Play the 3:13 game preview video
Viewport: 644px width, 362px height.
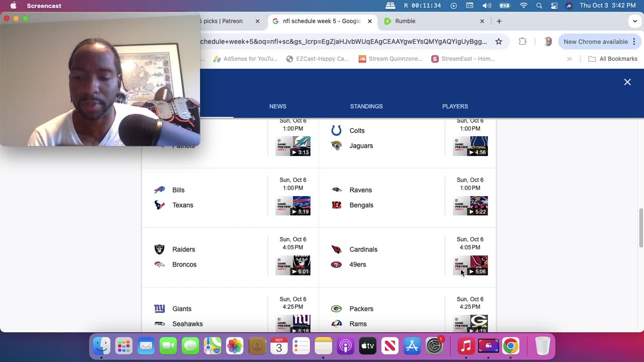[293, 146]
